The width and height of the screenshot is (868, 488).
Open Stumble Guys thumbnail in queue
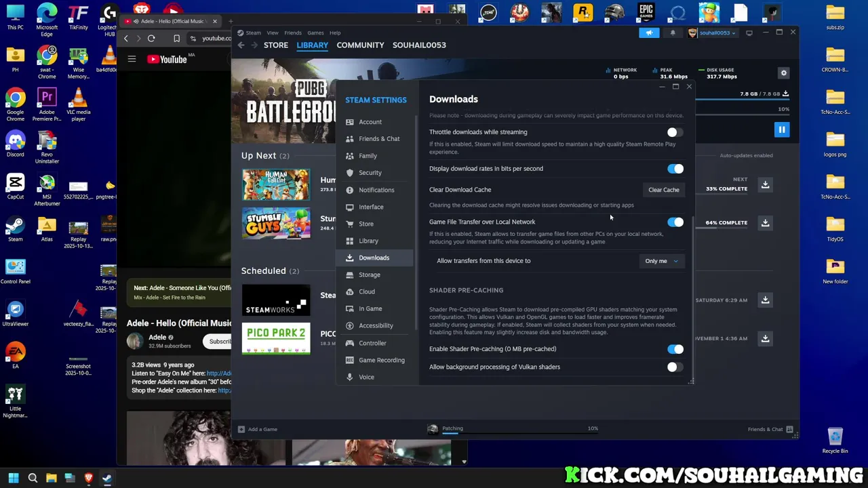[x=276, y=222]
